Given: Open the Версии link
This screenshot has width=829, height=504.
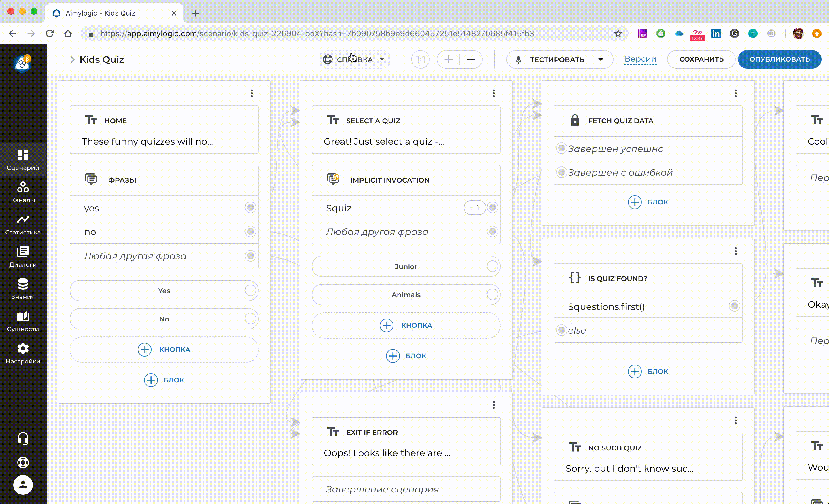Looking at the screenshot, I should point(640,59).
